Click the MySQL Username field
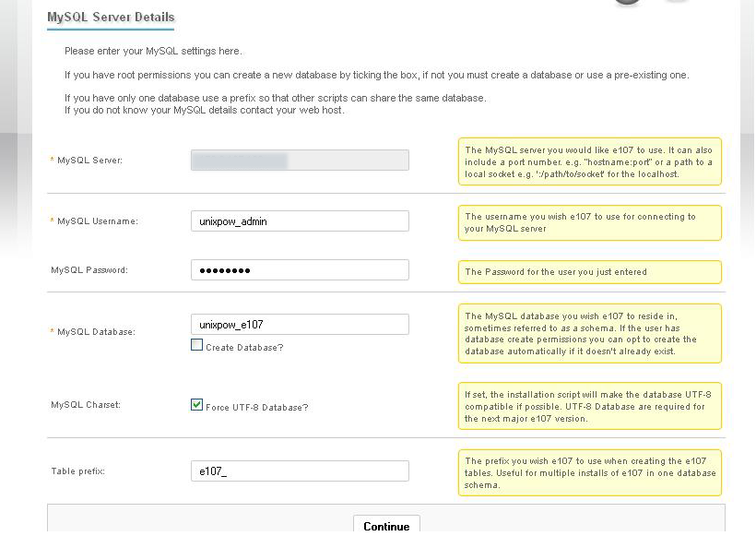Screen dimensions: 756x536 coord(300,221)
